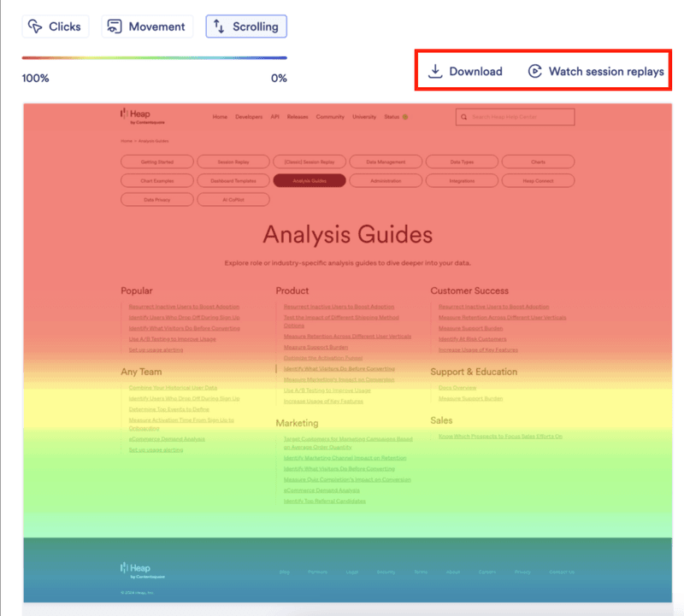The image size is (684, 616).
Task: Open the Data Management category pill
Action: coord(386,161)
